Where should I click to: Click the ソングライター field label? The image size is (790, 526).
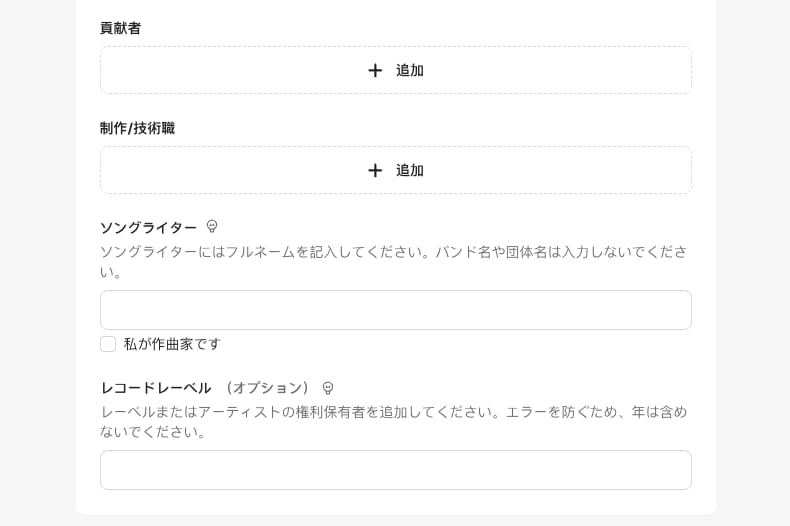[148, 228]
